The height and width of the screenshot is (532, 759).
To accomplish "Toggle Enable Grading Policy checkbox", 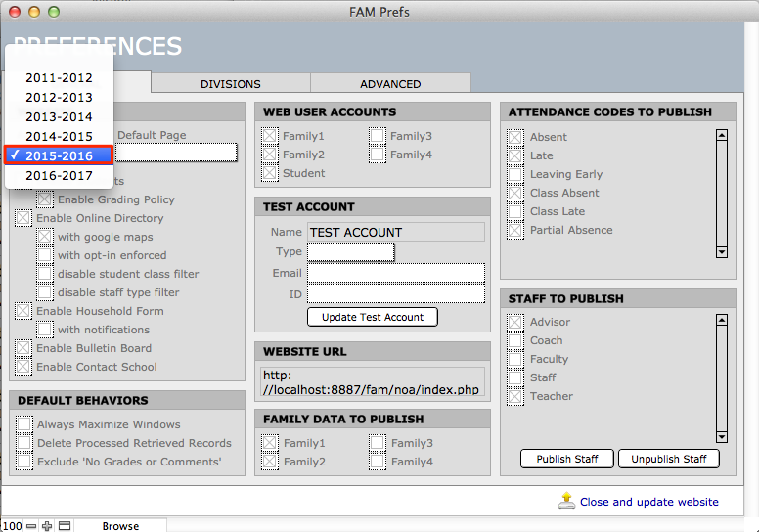I will [x=45, y=199].
